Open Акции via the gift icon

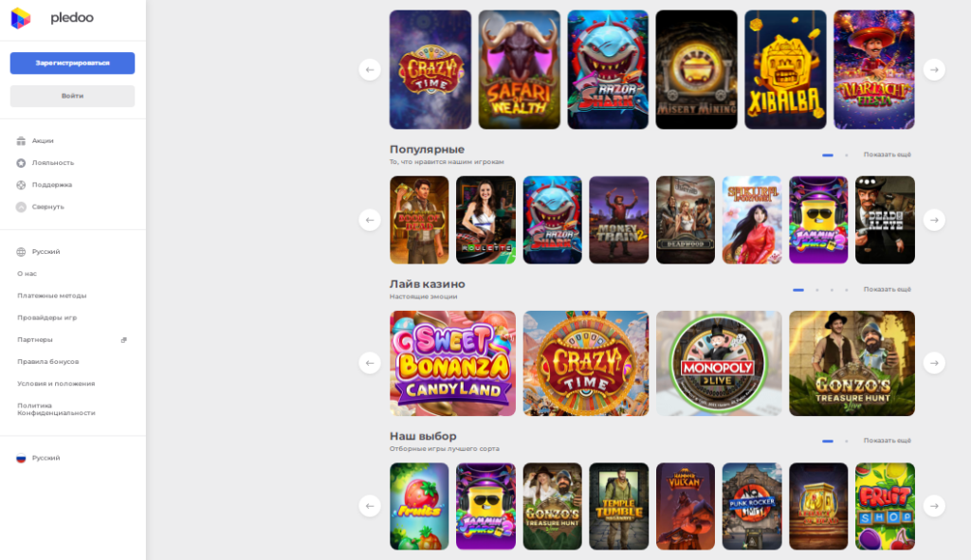coord(21,141)
